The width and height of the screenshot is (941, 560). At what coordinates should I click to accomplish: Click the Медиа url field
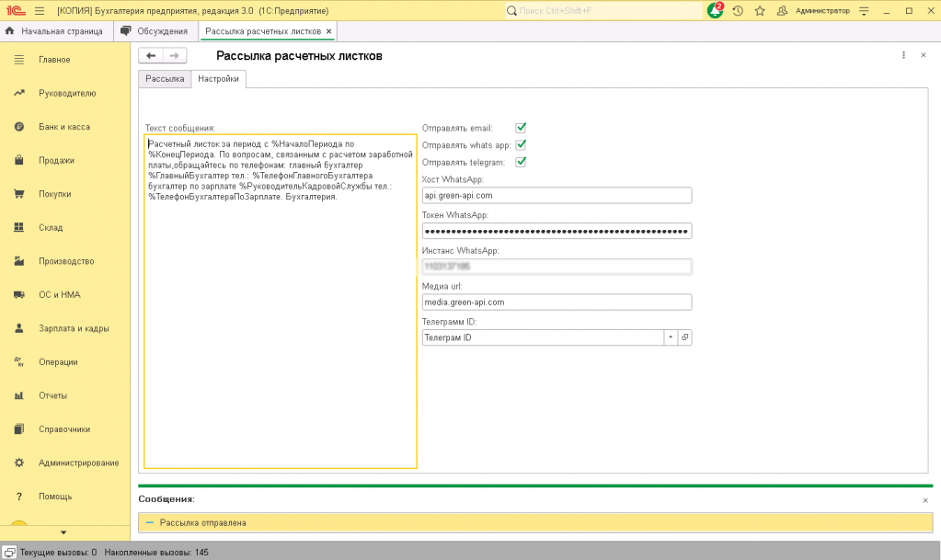point(557,302)
